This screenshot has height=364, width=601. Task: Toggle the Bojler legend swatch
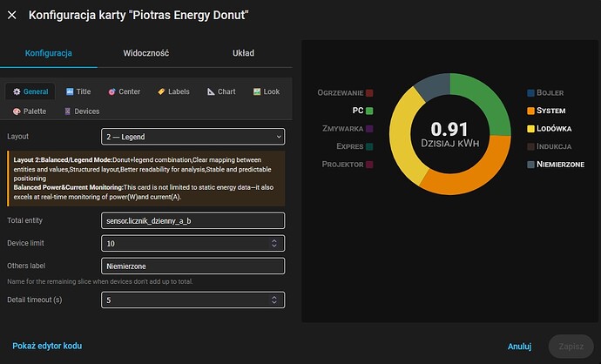(x=530, y=92)
